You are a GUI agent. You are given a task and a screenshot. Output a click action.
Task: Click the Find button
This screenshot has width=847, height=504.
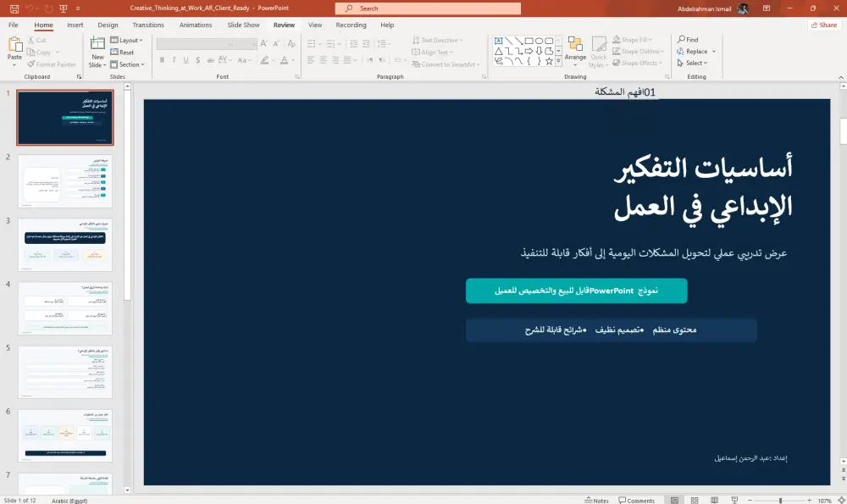coord(688,40)
